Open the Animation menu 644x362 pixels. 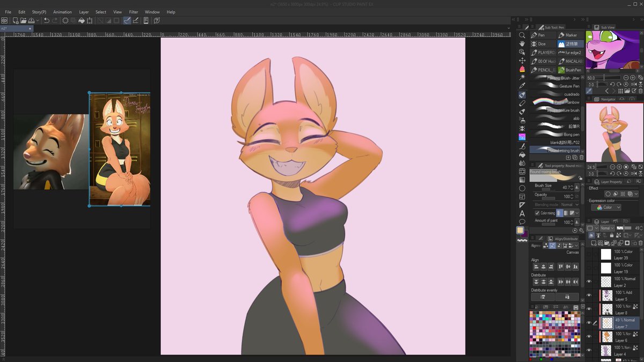click(62, 12)
